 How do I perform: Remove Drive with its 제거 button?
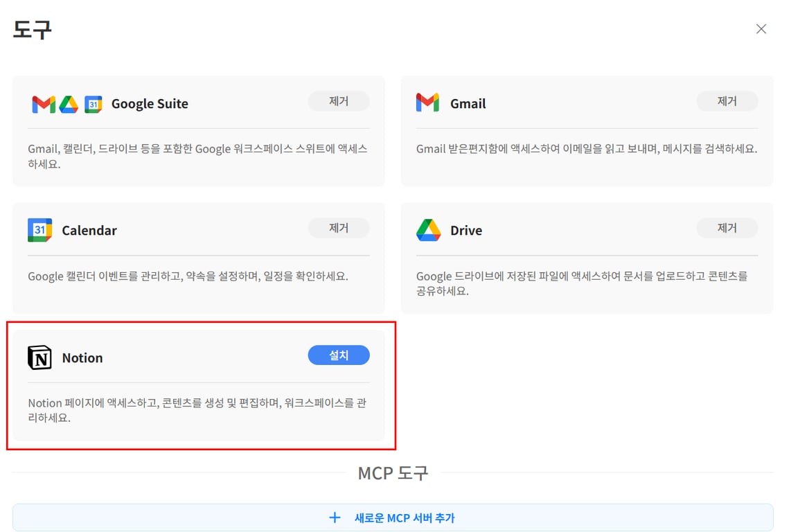click(727, 228)
